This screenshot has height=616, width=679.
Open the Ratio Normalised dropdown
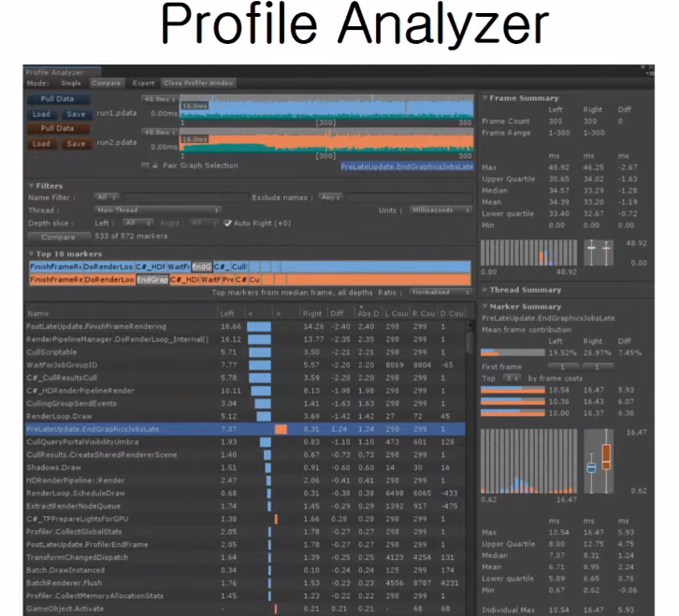click(441, 293)
